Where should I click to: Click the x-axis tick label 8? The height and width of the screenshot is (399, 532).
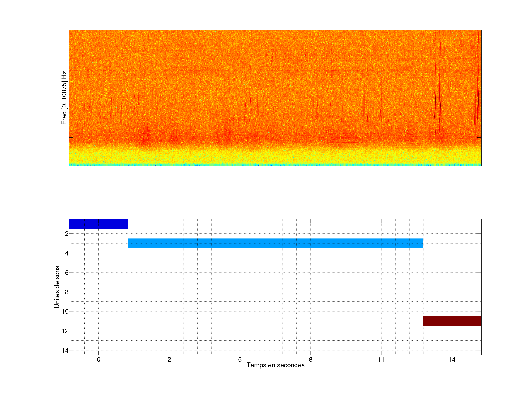coord(311,359)
